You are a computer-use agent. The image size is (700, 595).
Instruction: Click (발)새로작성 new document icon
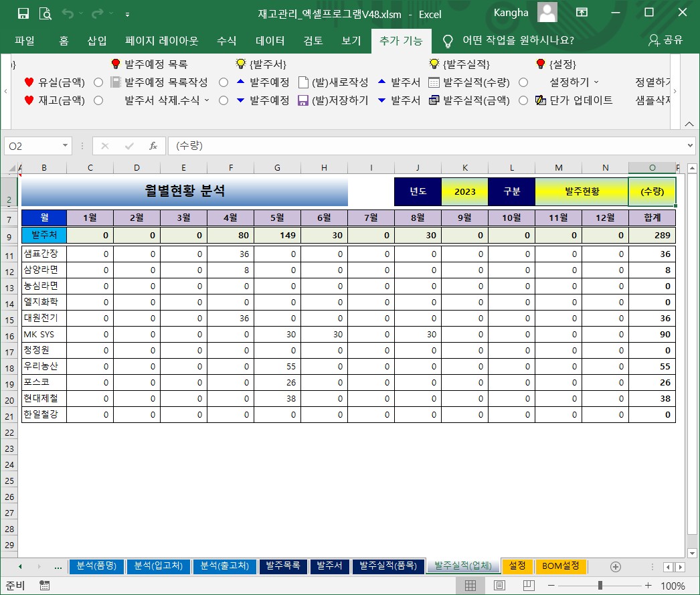click(303, 82)
